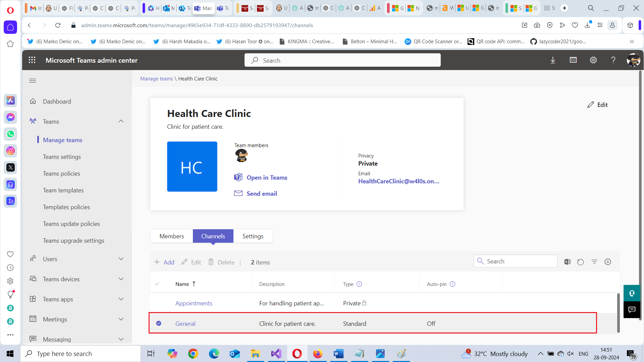Expand the Meetings section chevron
644x362 pixels.
click(x=121, y=319)
